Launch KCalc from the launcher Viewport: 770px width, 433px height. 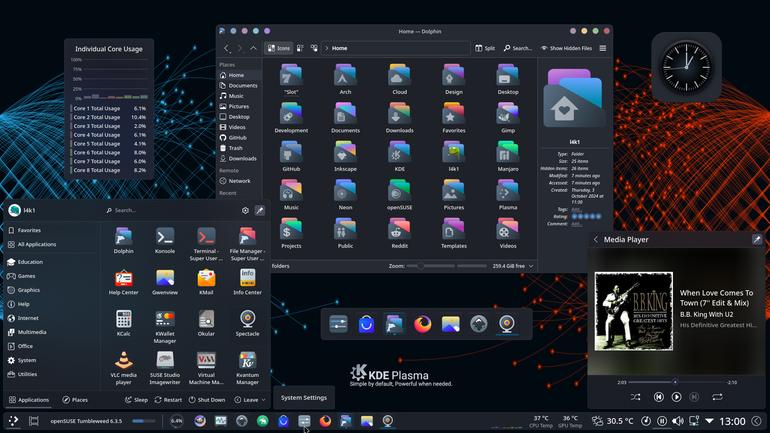(x=124, y=323)
